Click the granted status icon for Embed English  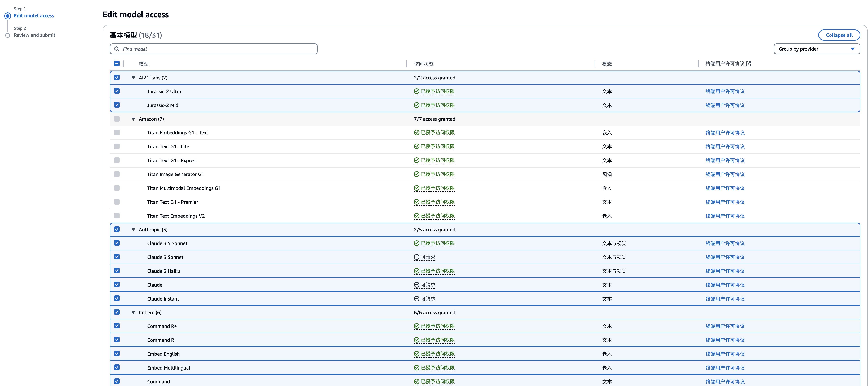(x=417, y=354)
